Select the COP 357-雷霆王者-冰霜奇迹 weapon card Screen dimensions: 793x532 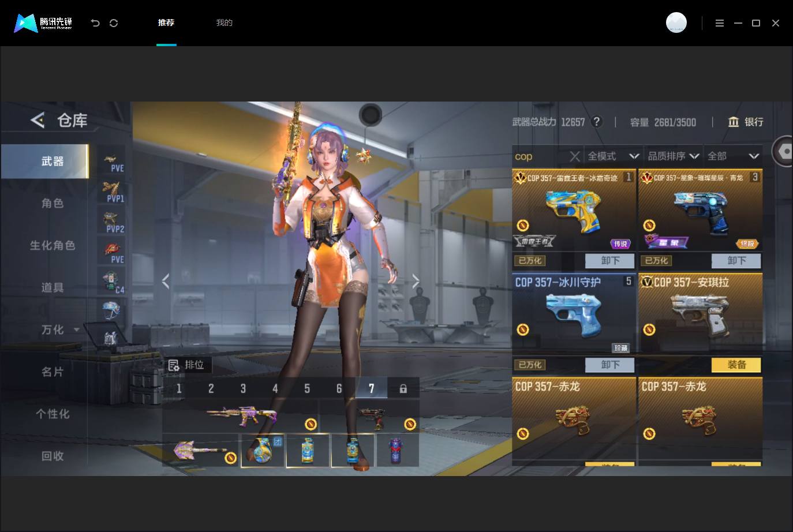[x=574, y=210]
